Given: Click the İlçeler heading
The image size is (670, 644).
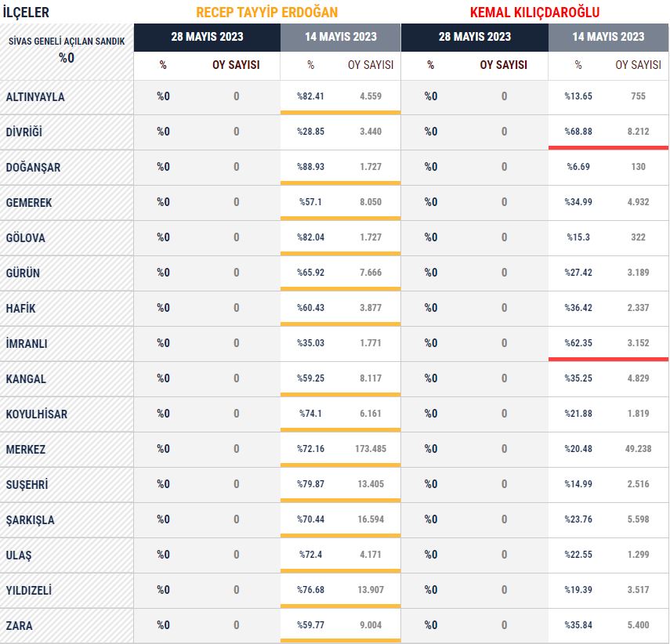Looking at the screenshot, I should tap(26, 12).
